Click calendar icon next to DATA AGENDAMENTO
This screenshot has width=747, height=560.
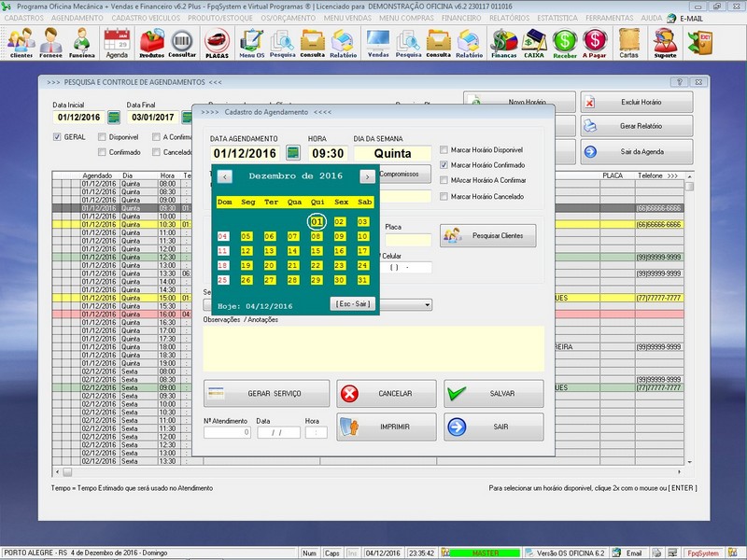(293, 153)
